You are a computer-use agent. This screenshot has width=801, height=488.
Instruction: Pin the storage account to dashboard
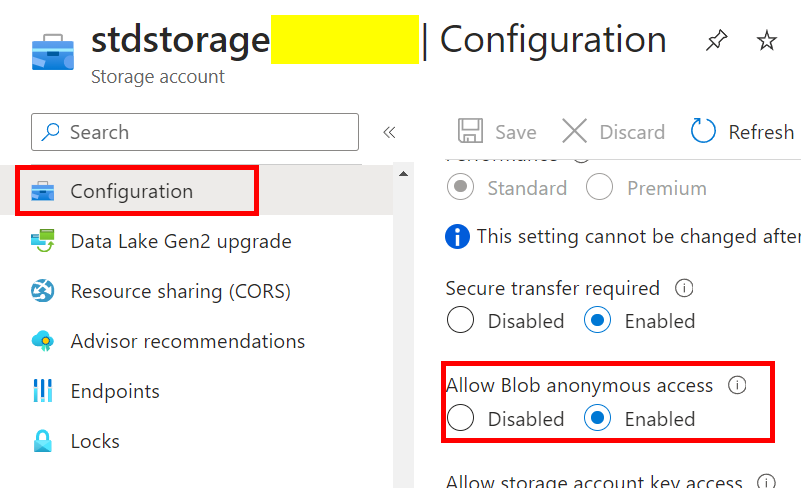[x=717, y=41]
